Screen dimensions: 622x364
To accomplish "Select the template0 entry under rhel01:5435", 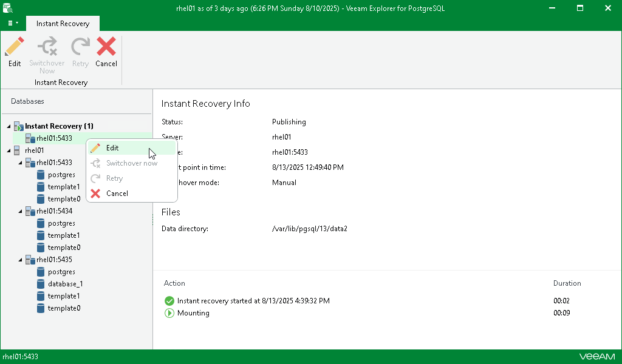I will (63, 308).
